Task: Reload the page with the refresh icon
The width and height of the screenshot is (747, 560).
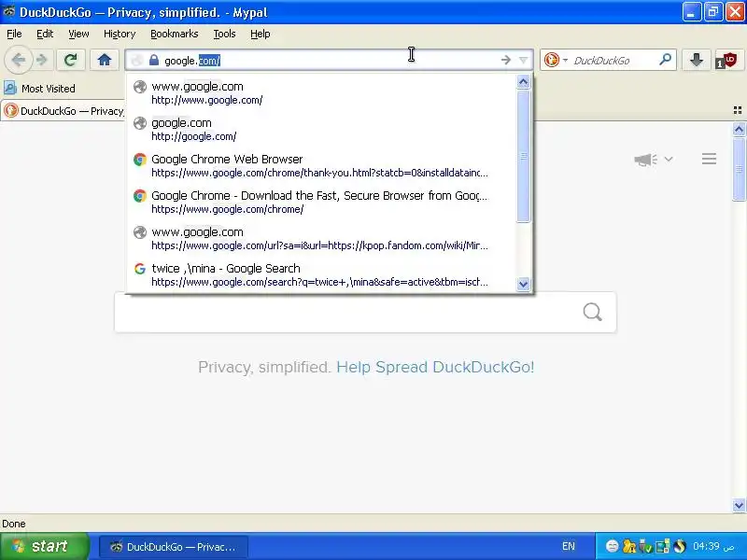Action: [71, 60]
